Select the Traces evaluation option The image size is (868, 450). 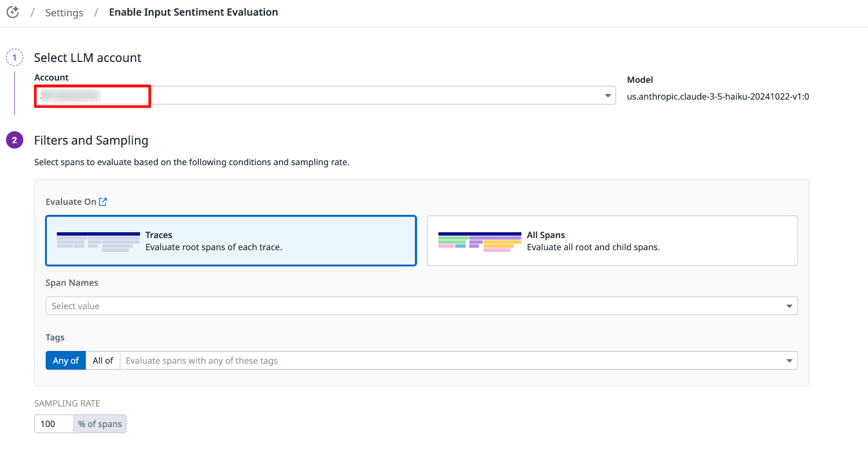pyautogui.click(x=231, y=241)
